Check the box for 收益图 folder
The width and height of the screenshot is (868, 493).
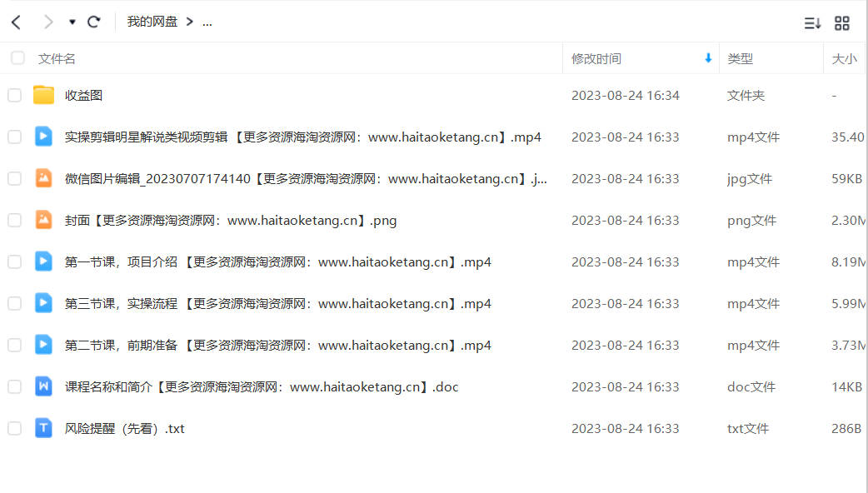point(14,95)
